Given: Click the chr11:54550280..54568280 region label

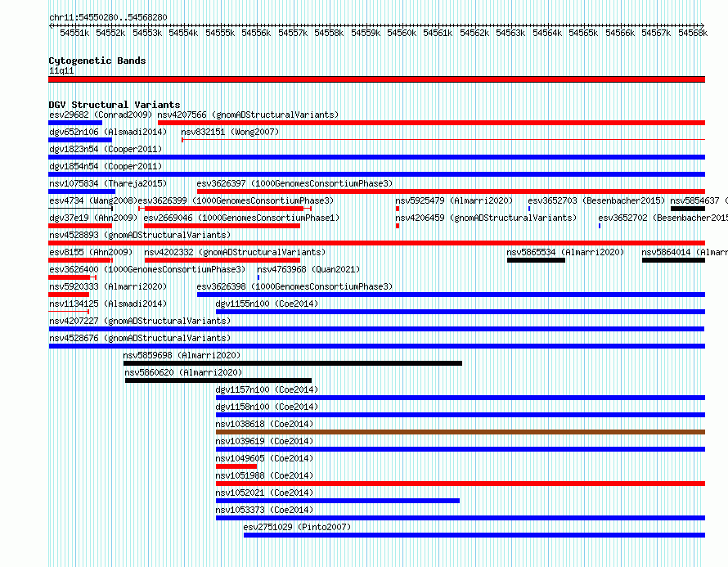Looking at the screenshot, I should point(108,17).
